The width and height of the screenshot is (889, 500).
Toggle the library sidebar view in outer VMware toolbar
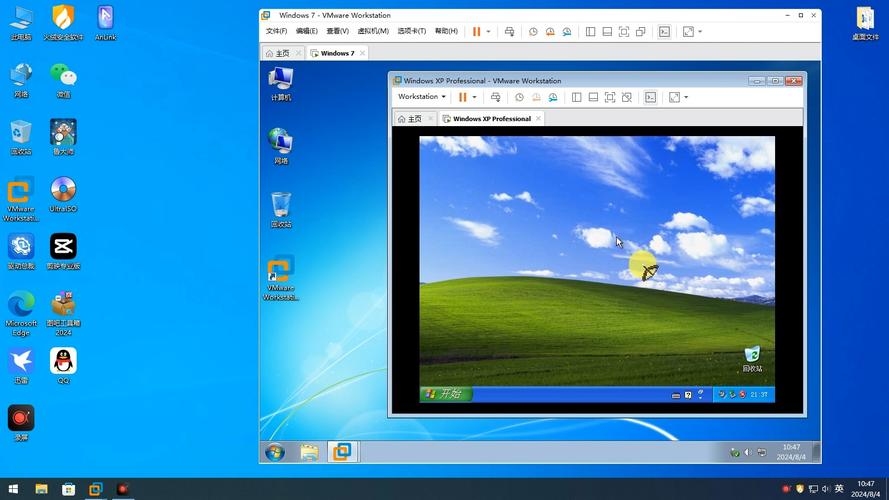[x=590, y=32]
